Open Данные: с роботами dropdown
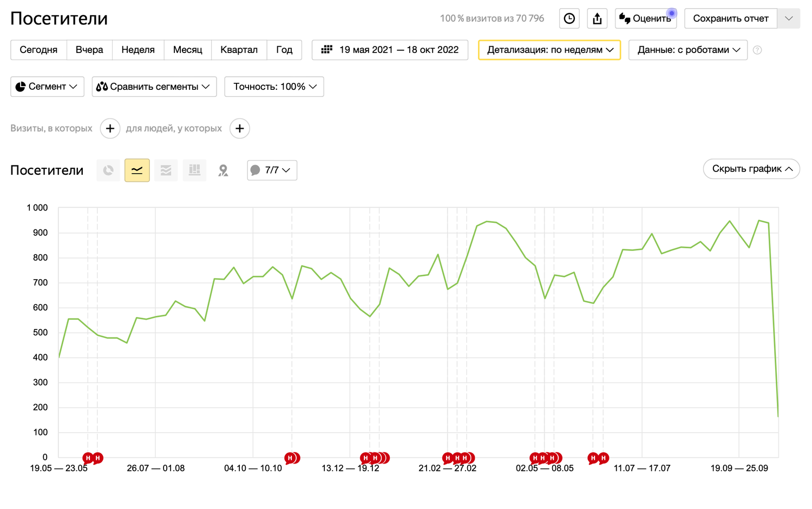 688,50
